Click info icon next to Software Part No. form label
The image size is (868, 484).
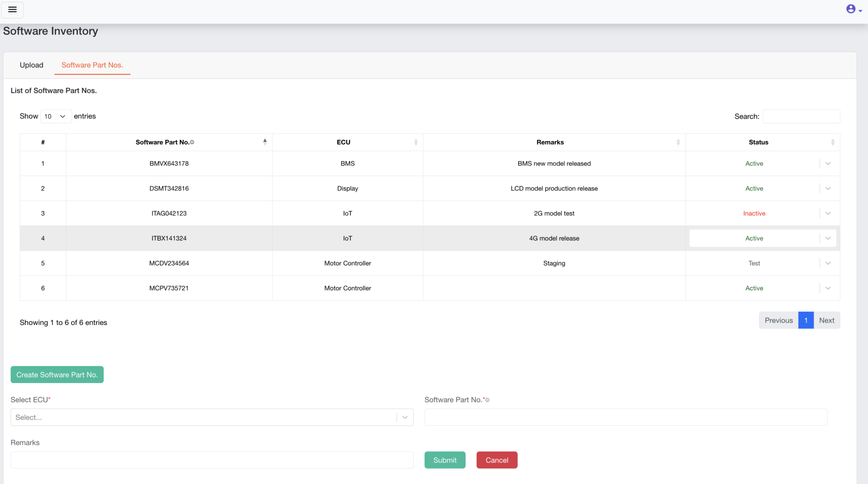coord(487,400)
